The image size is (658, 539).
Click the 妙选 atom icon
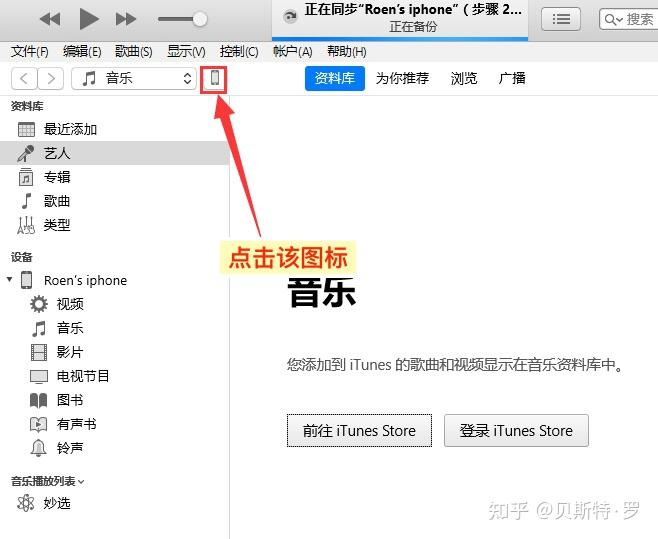point(26,503)
